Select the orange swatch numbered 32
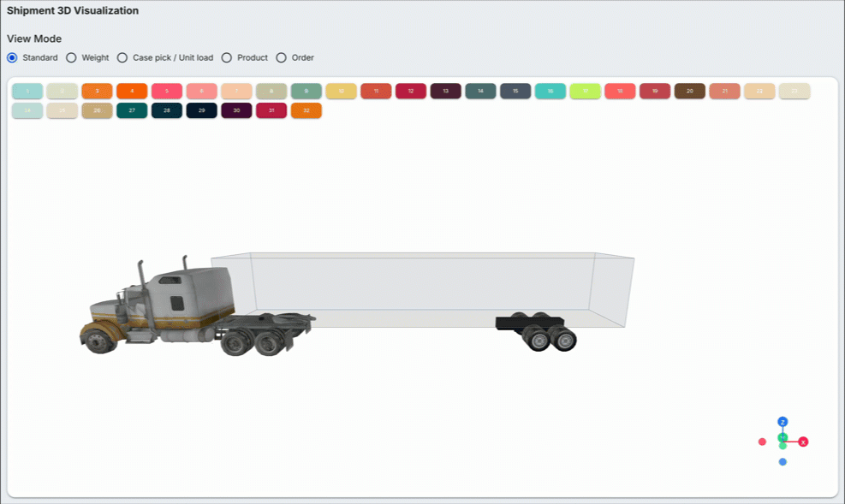 pos(306,110)
